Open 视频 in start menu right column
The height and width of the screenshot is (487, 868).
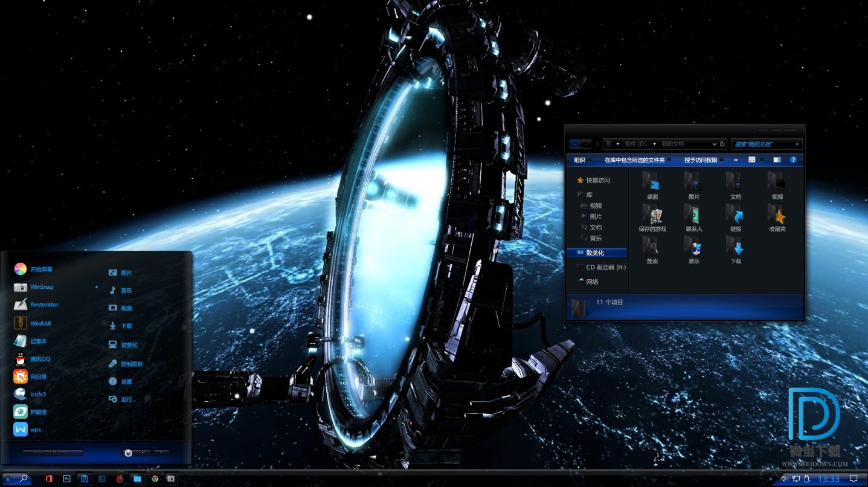[120, 308]
